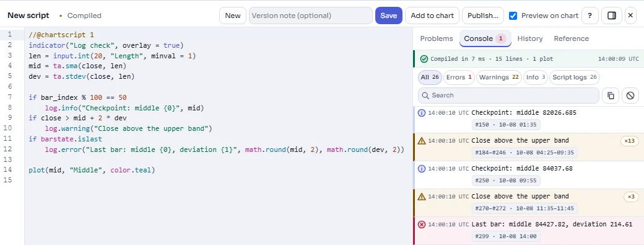Image resolution: width=644 pixels, height=245 pixels.
Task: Switch to the History tab
Action: (530, 38)
